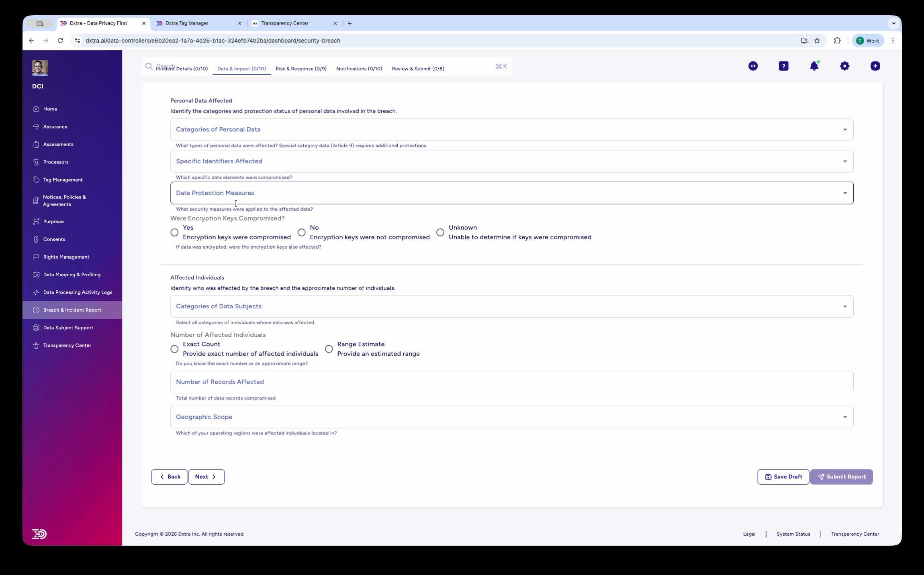The width and height of the screenshot is (924, 575).
Task: Create new item using the plus icon
Action: pyautogui.click(x=875, y=66)
